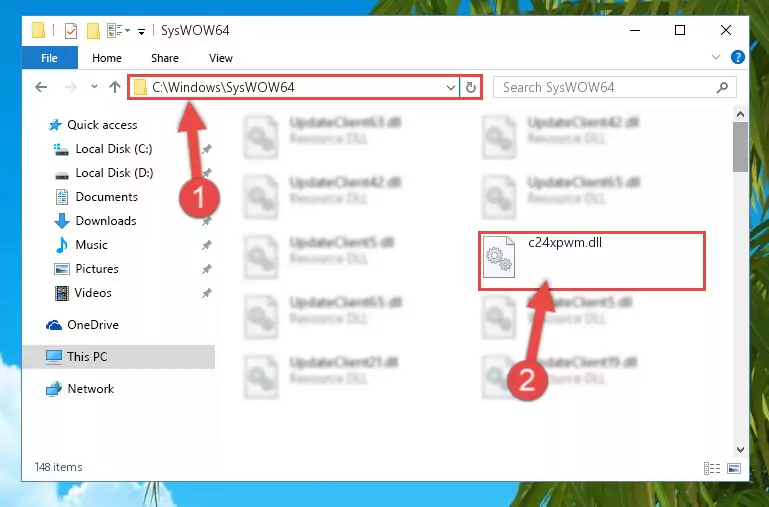Click the OneDrive cloud icon
Viewport: 769px width, 507px height.
click(x=54, y=325)
